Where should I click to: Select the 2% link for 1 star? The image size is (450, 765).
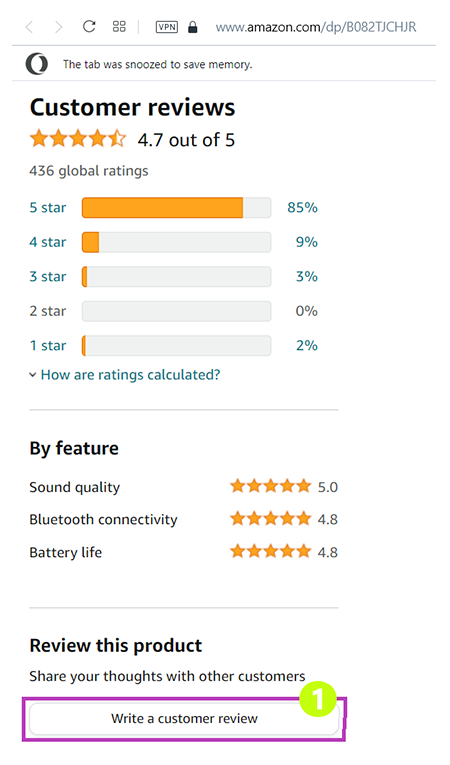point(307,345)
